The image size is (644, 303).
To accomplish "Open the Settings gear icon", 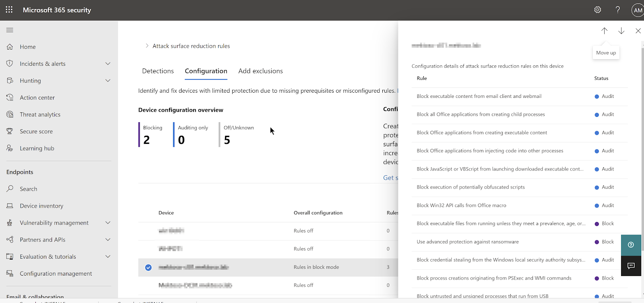I will 598,10.
